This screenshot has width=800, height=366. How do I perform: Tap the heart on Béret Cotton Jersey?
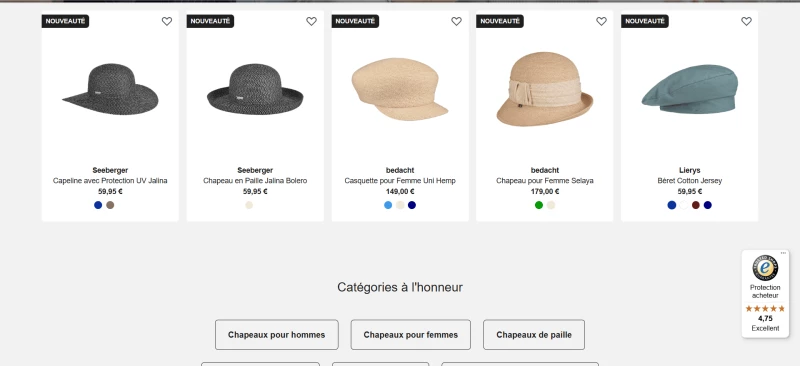point(746,21)
